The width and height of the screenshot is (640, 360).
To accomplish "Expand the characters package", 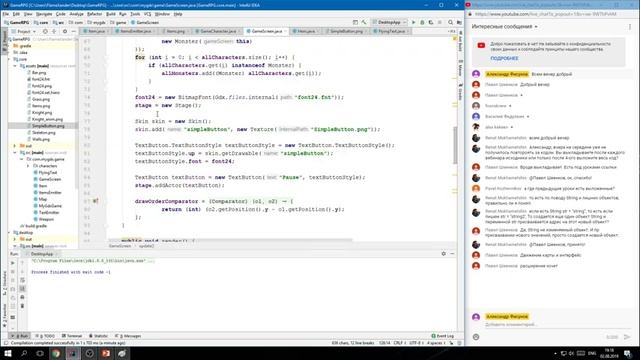I will (x=28, y=166).
